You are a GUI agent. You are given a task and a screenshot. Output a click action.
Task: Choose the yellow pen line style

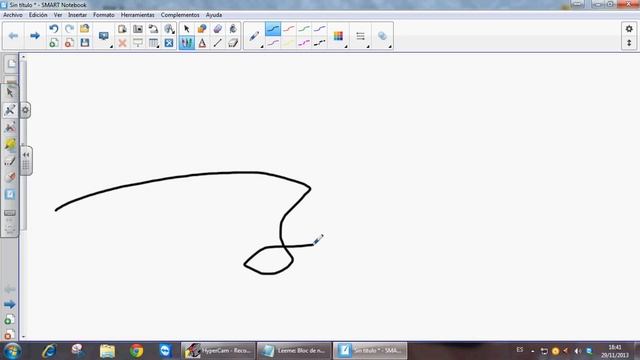click(289, 43)
